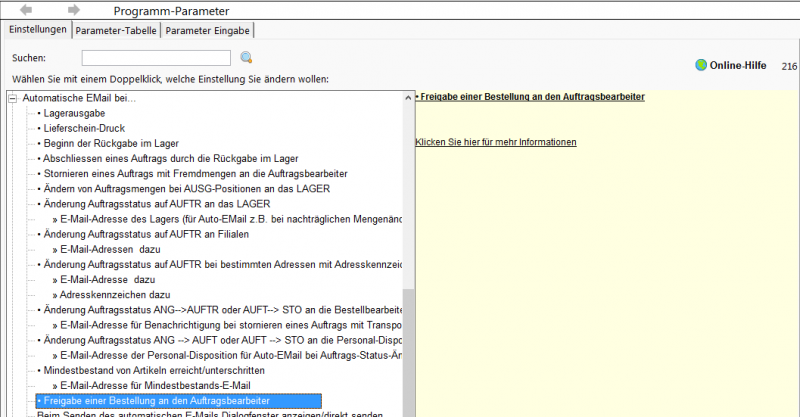
Task: Collapse the 'Automatische EMail bei…' tree node
Action: (13, 98)
